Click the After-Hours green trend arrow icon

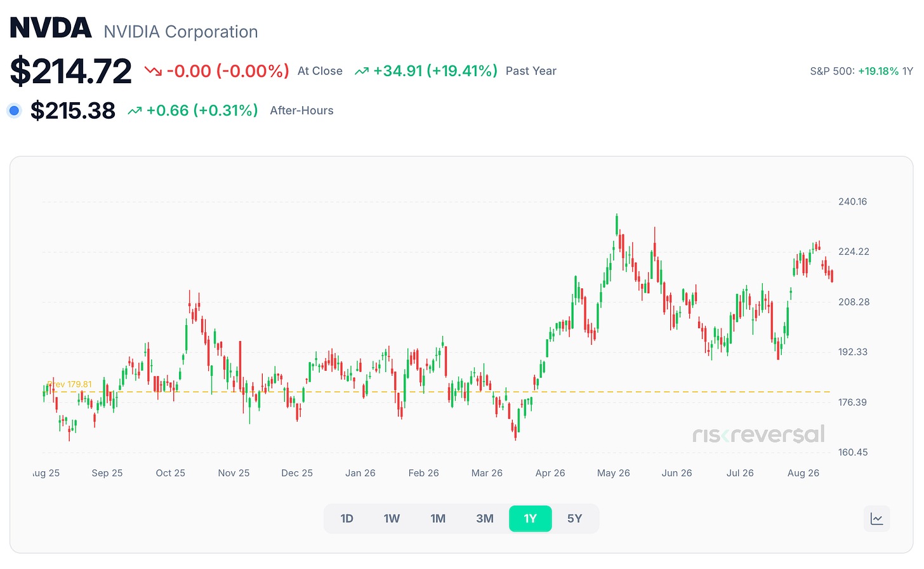point(135,110)
